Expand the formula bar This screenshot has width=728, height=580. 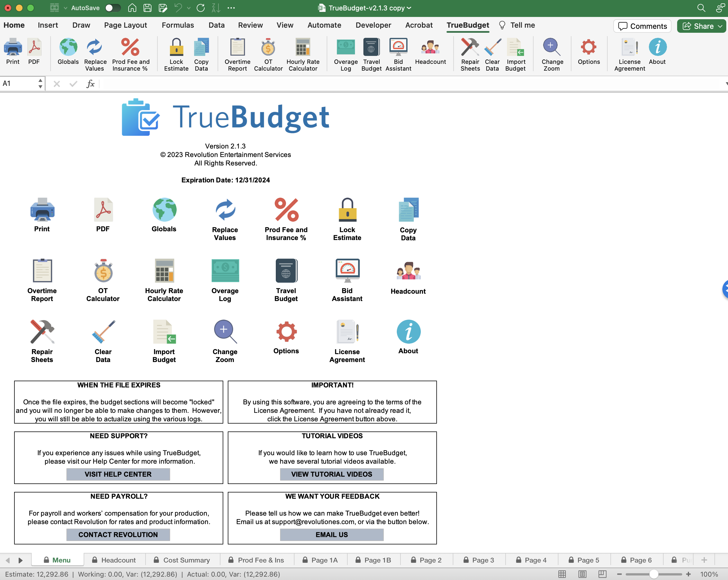coord(726,83)
